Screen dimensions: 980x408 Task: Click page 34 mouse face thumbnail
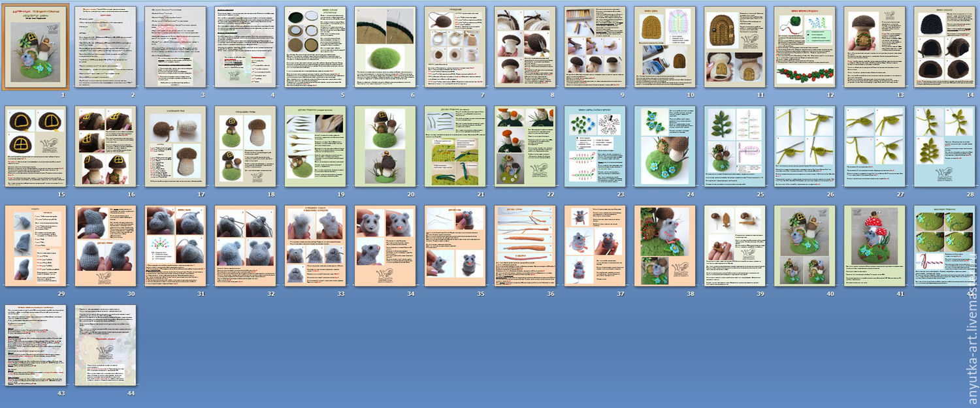tap(385, 246)
